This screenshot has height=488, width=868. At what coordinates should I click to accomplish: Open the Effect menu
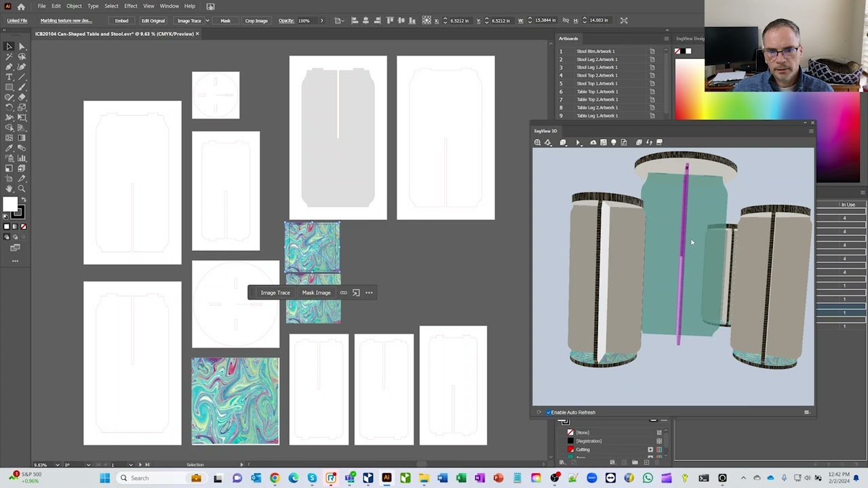(x=131, y=6)
